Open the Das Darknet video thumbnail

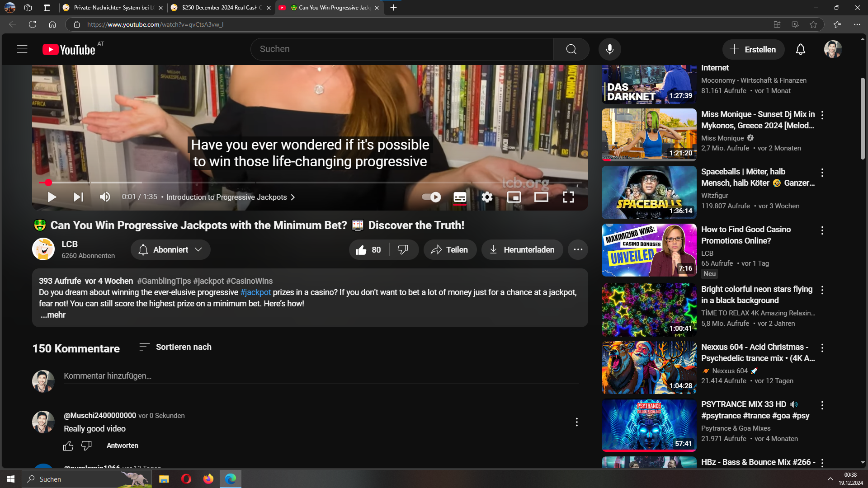(x=649, y=84)
